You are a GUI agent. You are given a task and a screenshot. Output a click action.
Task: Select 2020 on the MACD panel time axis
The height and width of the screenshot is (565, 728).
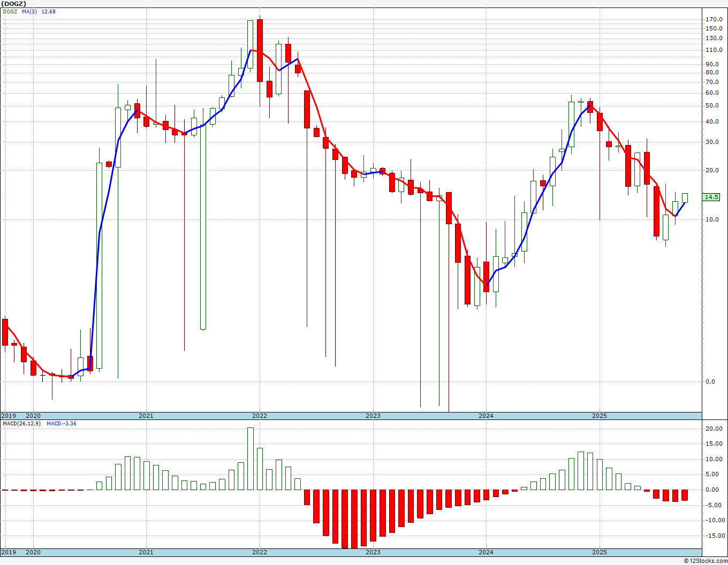point(33,552)
